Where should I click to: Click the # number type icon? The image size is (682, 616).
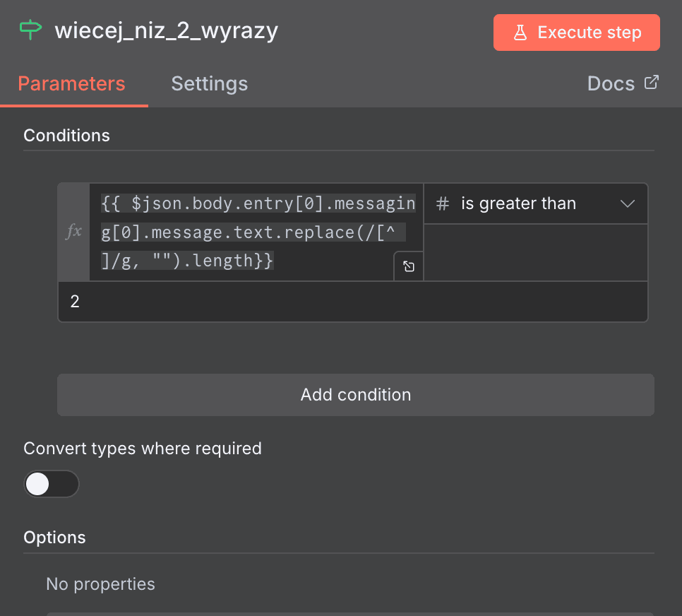click(441, 203)
